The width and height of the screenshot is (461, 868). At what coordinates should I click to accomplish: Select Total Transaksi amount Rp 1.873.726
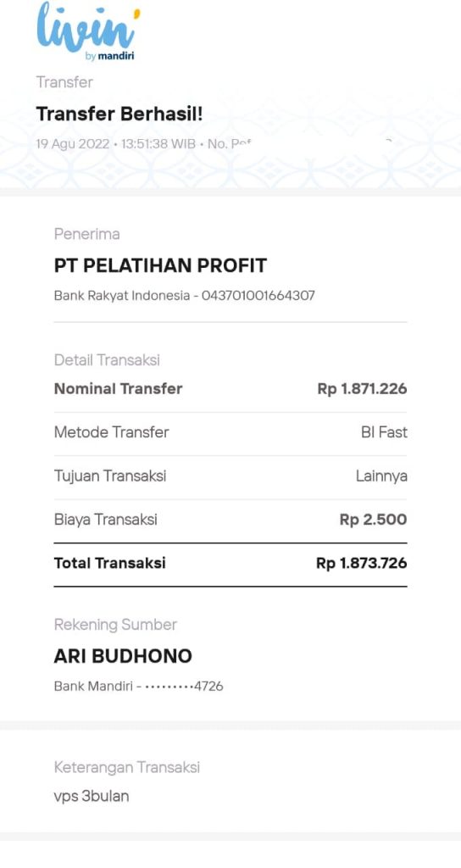362,564
